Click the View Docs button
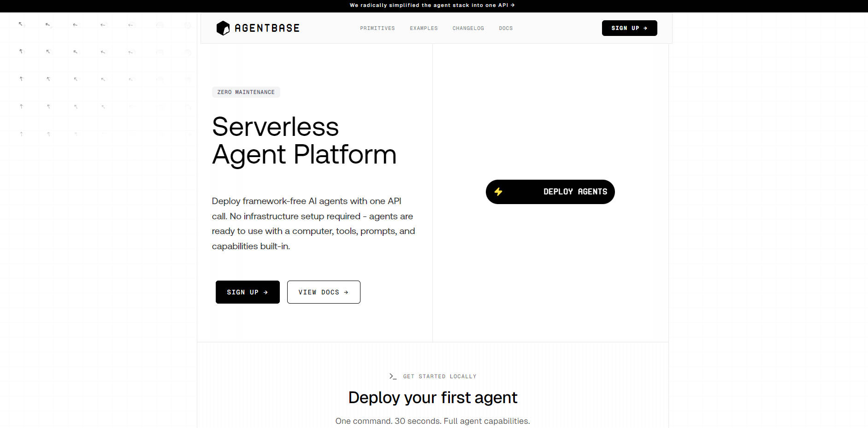This screenshot has height=428, width=868. coord(324,292)
